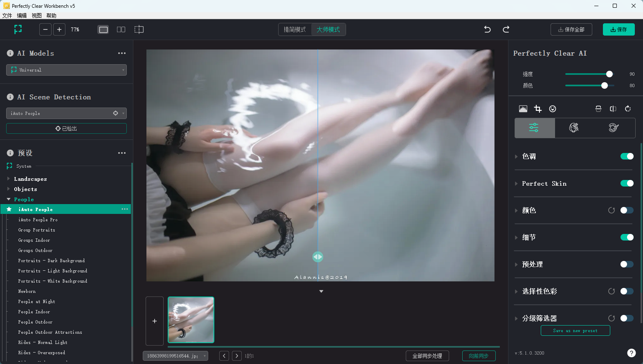Click the Save as new preset button
This screenshot has width=643, height=364.
pyautogui.click(x=575, y=330)
